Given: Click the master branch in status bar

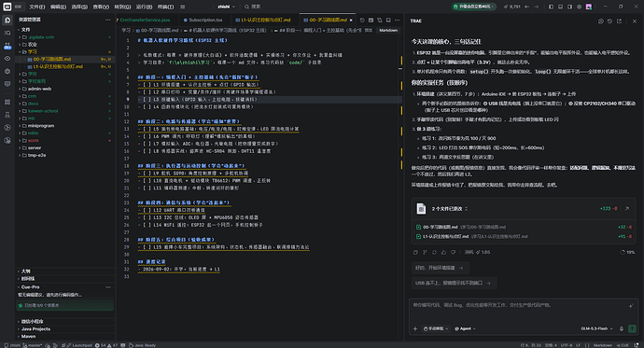Looking at the screenshot, I should pos(32,345).
